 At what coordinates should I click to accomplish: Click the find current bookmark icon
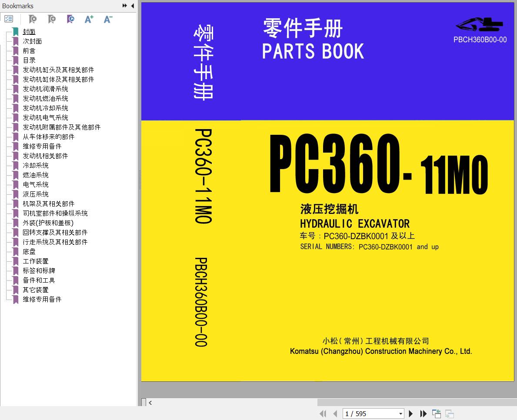pyautogui.click(x=70, y=19)
